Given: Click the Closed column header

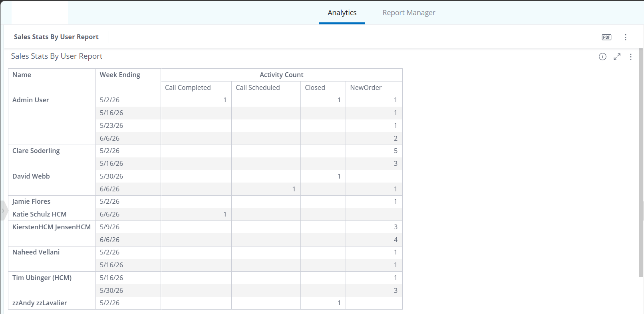Looking at the screenshot, I should 323,87.
